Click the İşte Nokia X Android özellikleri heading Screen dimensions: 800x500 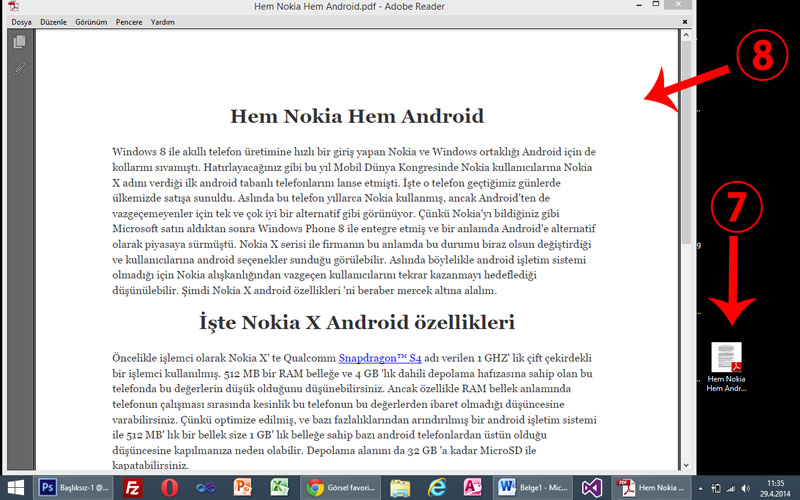click(x=357, y=322)
